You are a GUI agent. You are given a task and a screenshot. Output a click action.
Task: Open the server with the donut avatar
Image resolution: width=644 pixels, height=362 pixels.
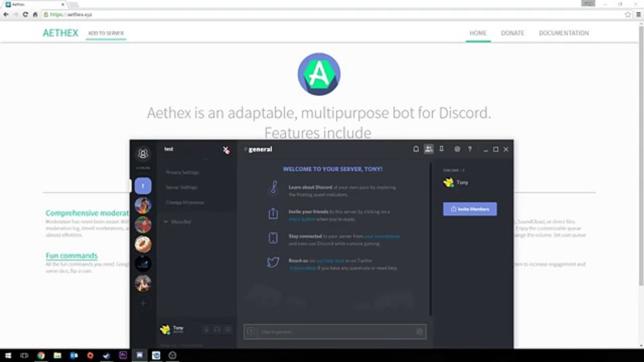(x=143, y=244)
